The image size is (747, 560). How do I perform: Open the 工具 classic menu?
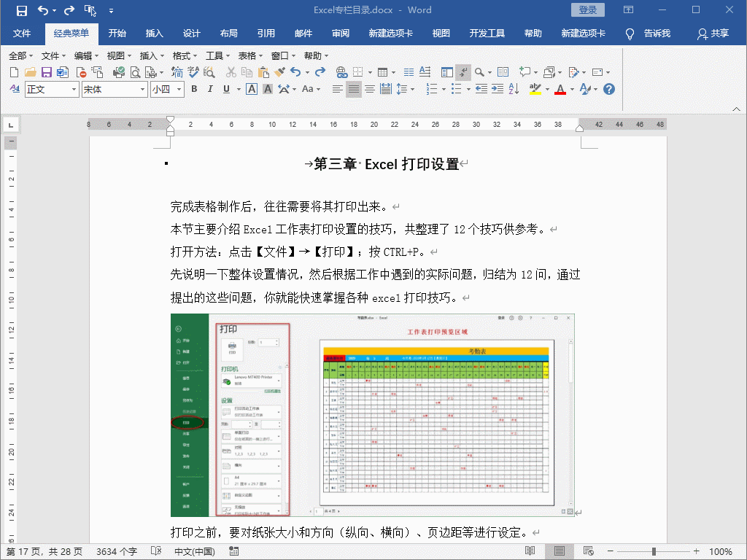click(x=217, y=55)
